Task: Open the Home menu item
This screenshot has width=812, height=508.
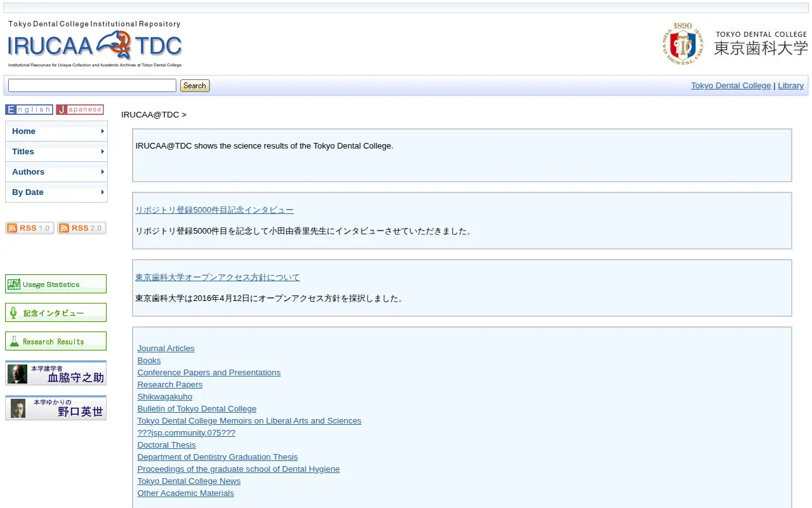Action: pyautogui.click(x=56, y=131)
